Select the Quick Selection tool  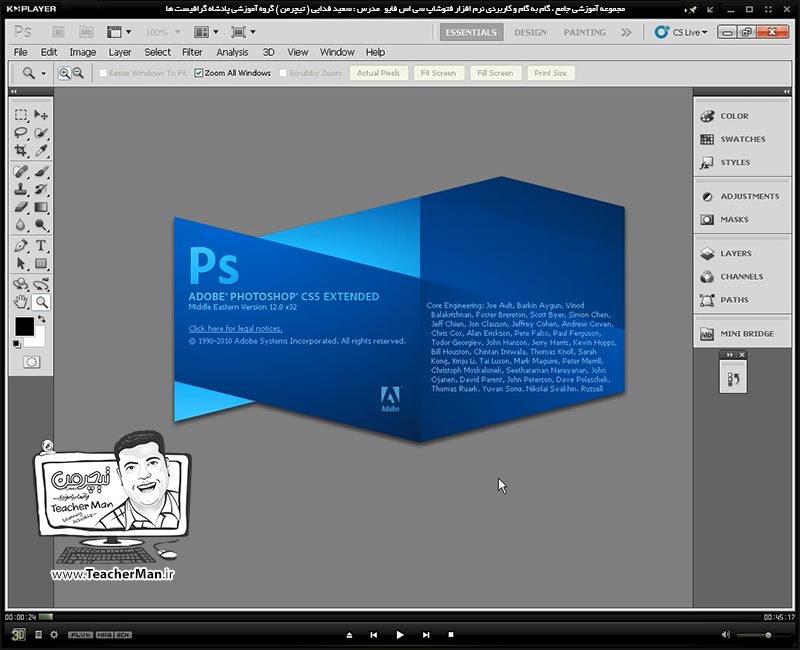[x=41, y=133]
